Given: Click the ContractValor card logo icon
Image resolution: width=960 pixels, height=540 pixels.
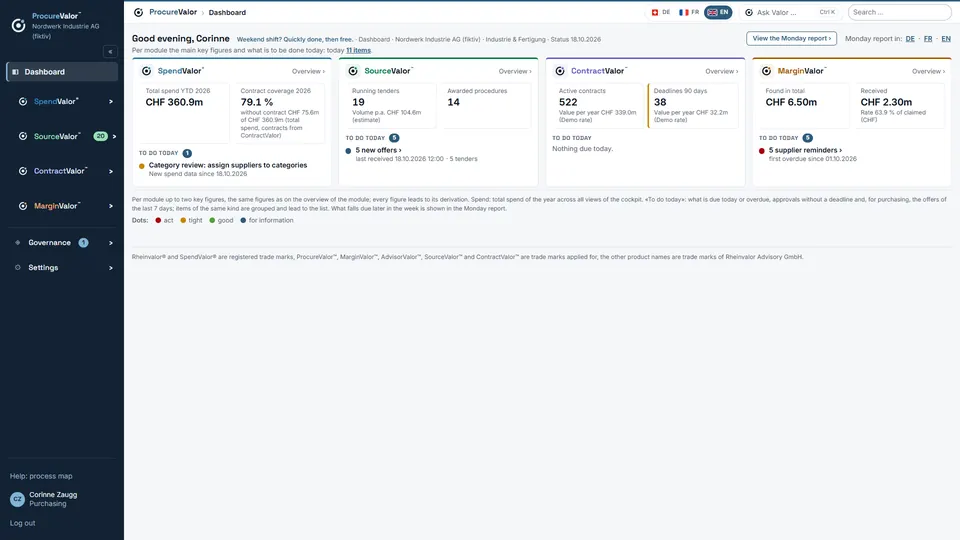Looking at the screenshot, I should point(560,71).
